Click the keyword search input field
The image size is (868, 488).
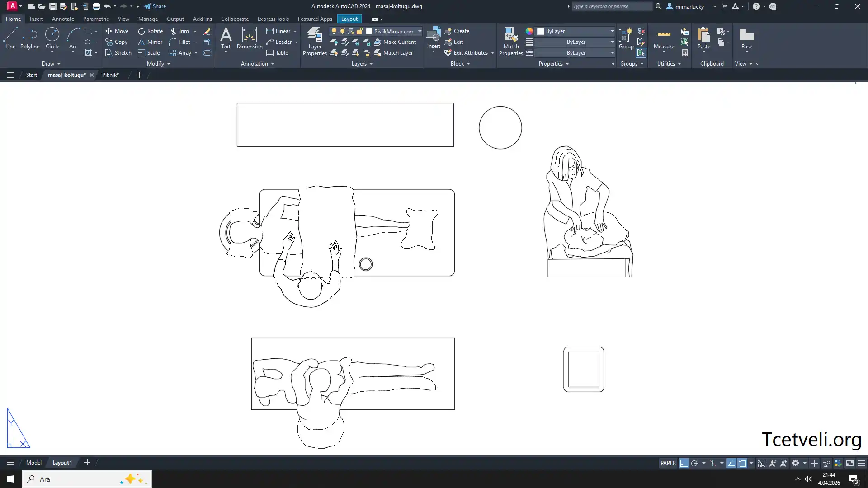click(x=611, y=6)
